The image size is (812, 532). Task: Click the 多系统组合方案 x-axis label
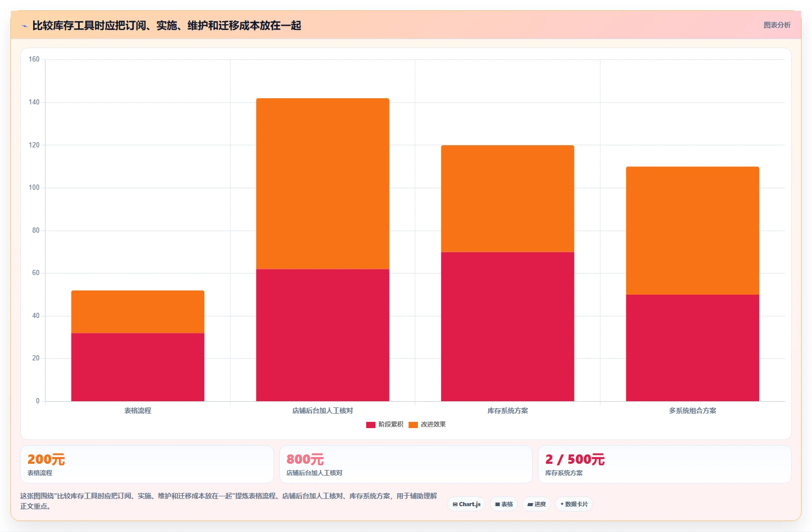[693, 411]
